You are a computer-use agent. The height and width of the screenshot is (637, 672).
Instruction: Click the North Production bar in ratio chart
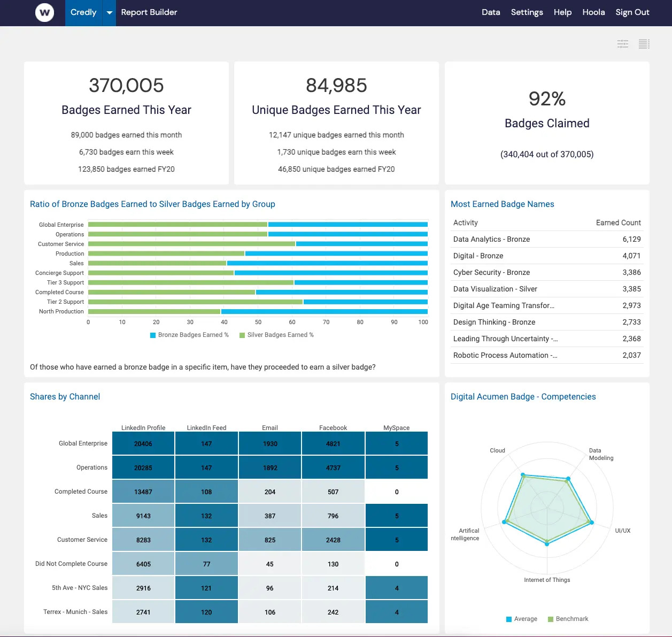(x=258, y=311)
